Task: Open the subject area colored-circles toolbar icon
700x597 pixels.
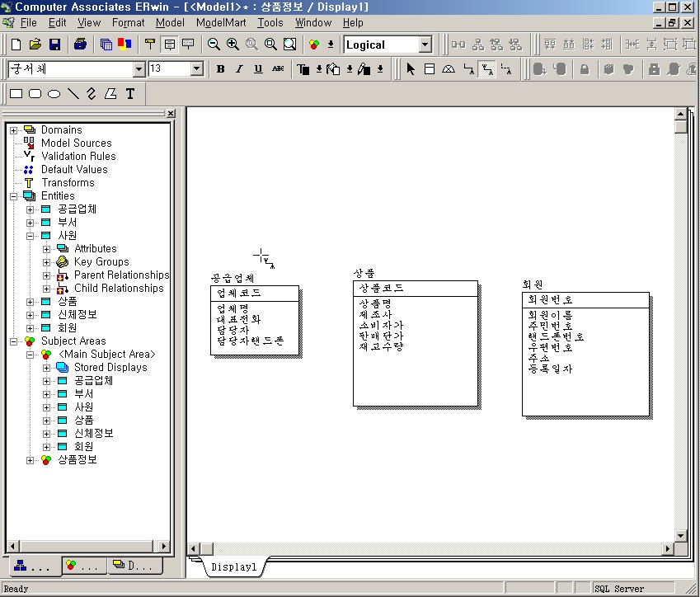Action: [x=314, y=45]
